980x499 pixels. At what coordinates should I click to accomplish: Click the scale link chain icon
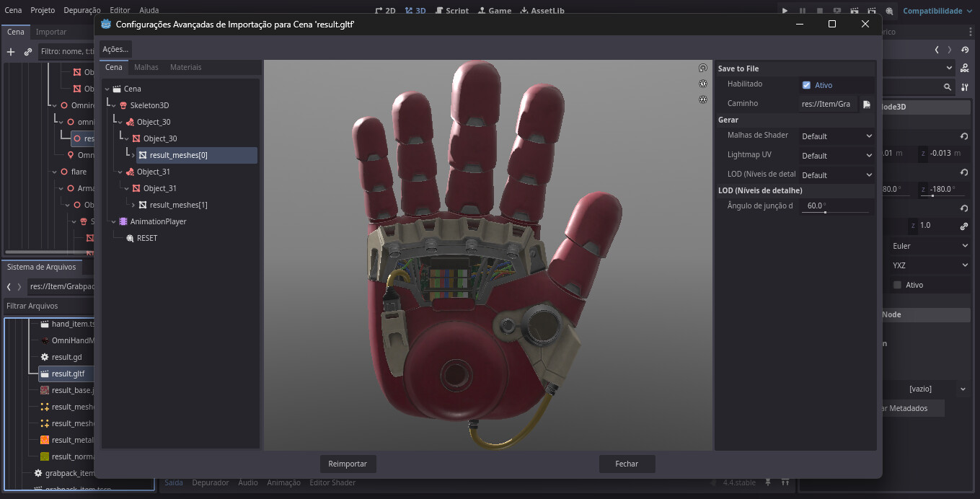[964, 226]
